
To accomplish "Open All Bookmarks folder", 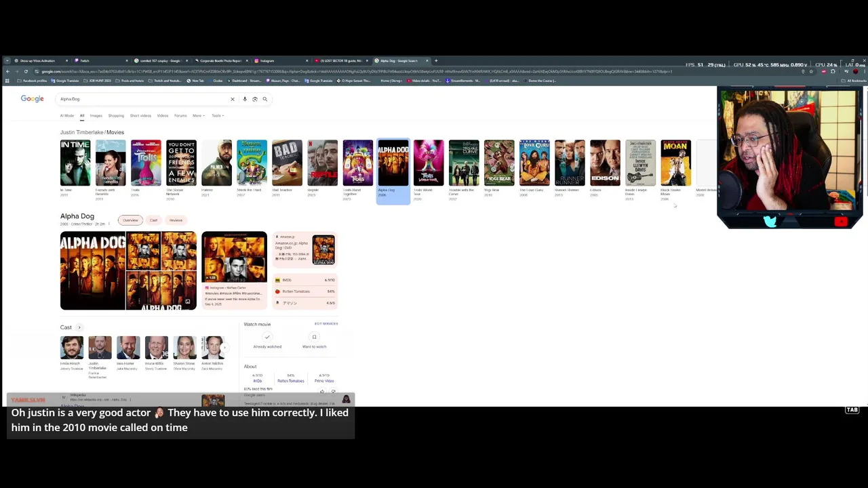I will [x=854, y=81].
